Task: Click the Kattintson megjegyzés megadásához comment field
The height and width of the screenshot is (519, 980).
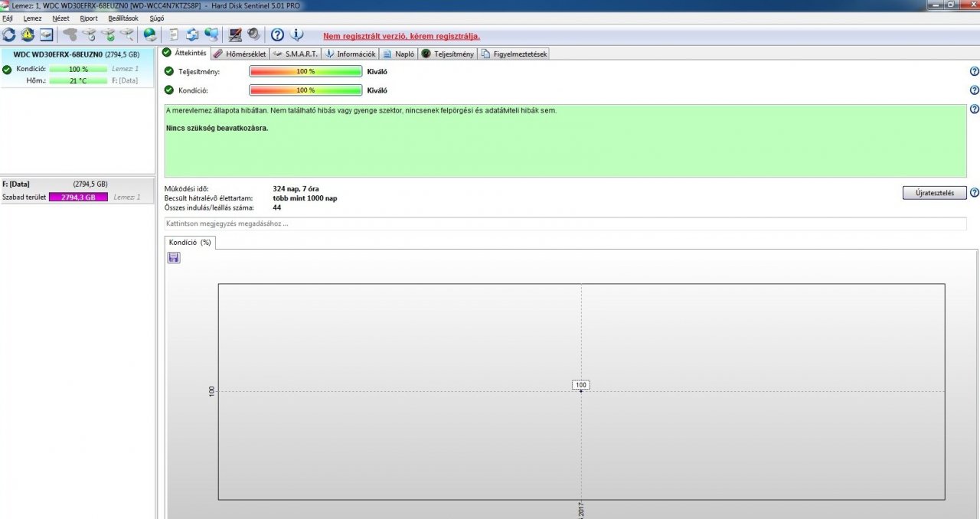Action: pos(565,224)
